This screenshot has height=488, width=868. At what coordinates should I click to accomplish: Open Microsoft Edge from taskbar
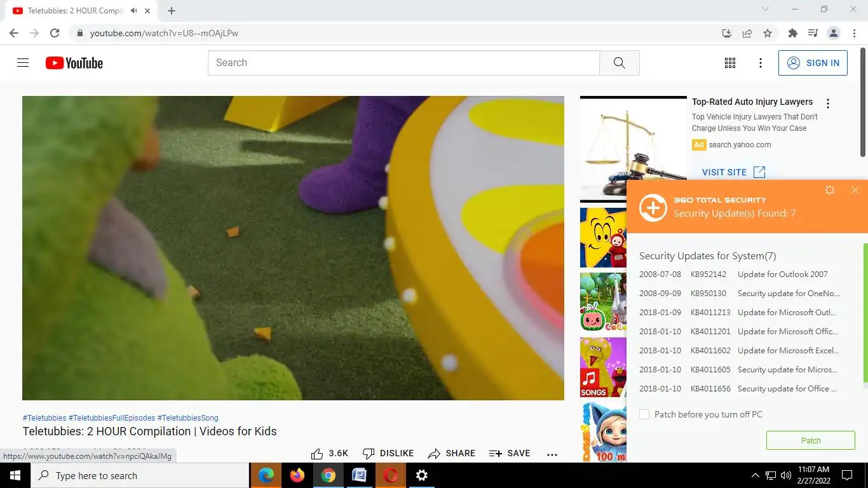(266, 475)
